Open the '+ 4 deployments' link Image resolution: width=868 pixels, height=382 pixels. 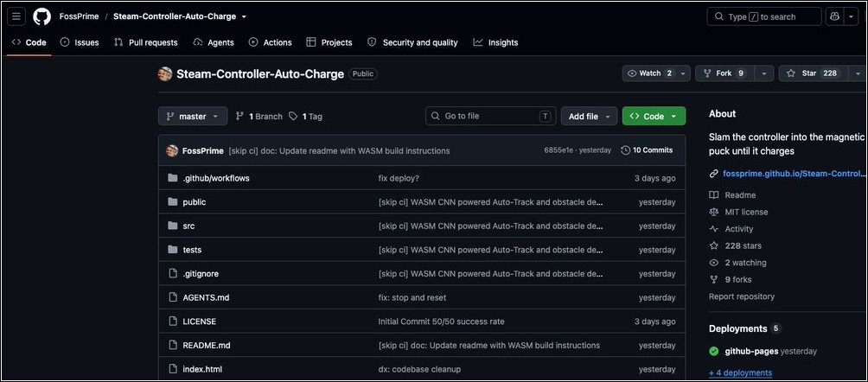(x=741, y=372)
